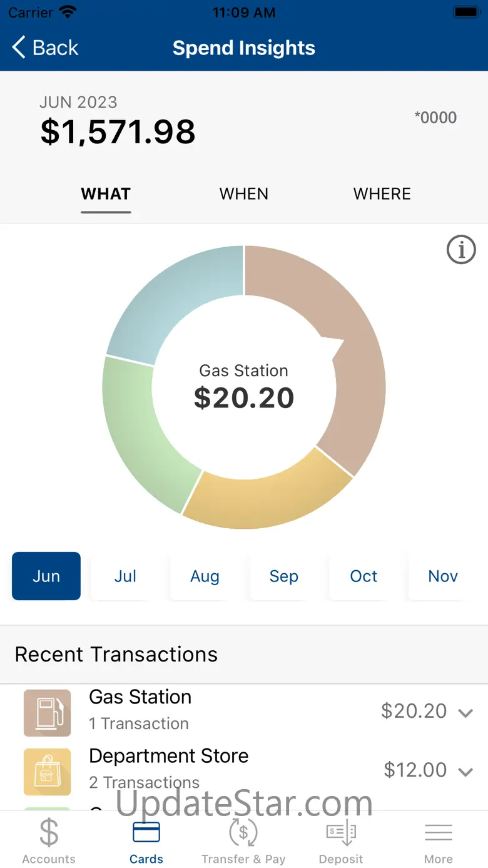Tap the info icon near the chart
488x868 pixels.
coord(461,250)
